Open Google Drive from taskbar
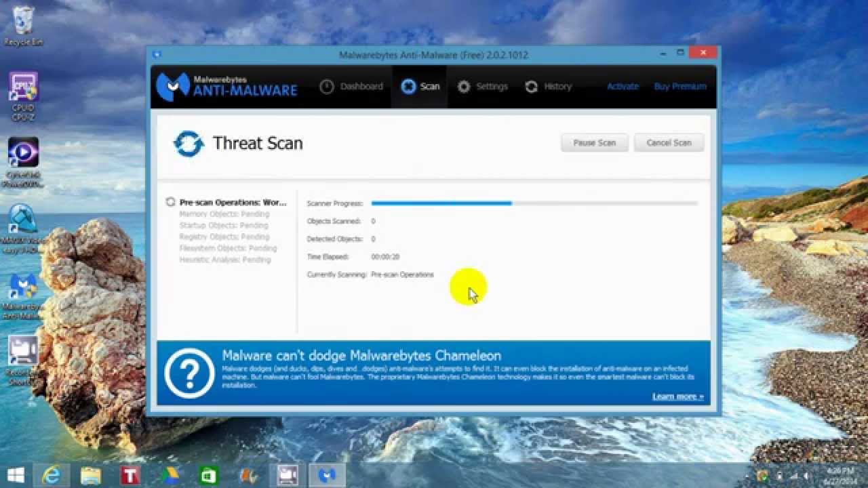Screen dimensions: 868x488 pyautogui.click(x=170, y=475)
